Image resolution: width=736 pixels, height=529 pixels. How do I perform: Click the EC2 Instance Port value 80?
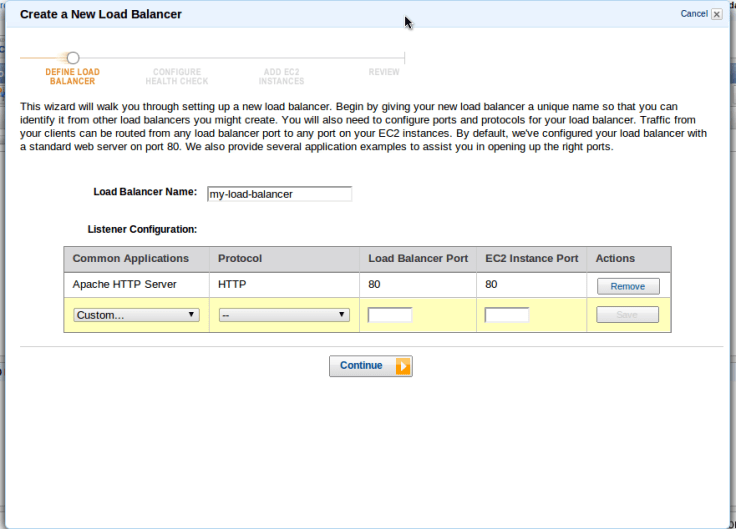[492, 285]
